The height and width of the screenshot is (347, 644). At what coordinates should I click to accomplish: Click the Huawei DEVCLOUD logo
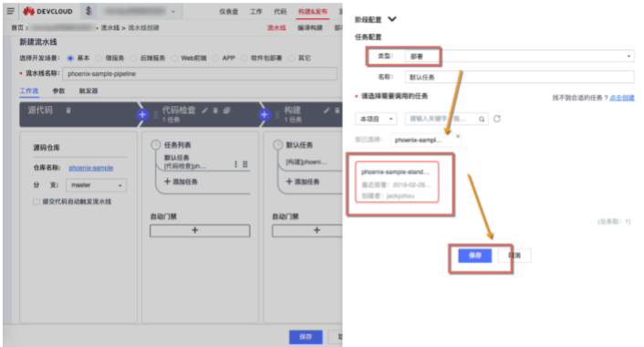[47, 11]
